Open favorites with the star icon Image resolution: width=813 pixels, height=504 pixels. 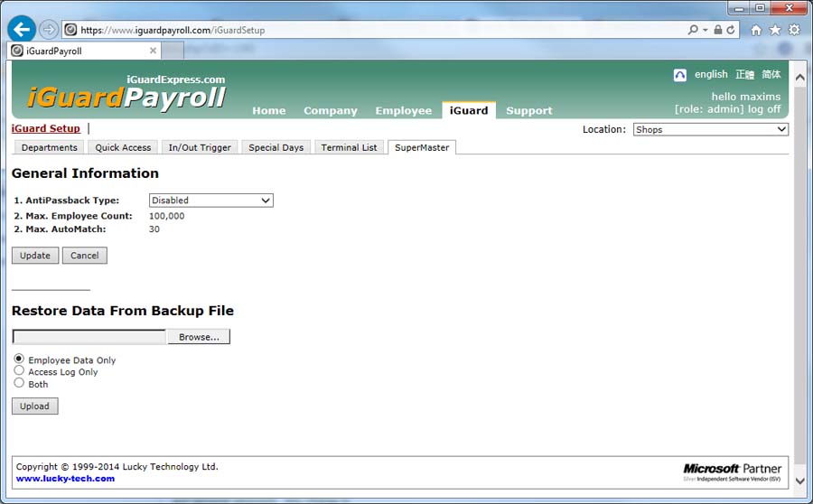[x=775, y=30]
